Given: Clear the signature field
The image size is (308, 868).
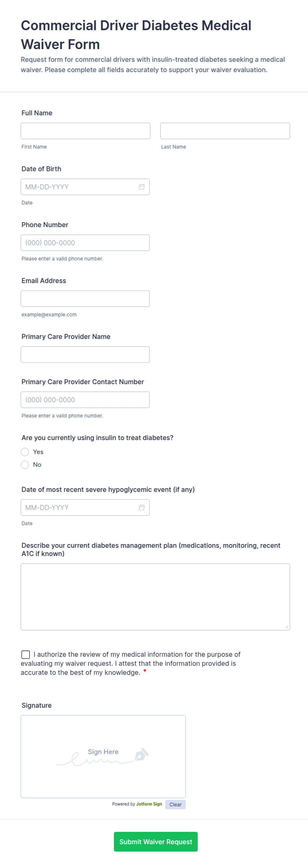Looking at the screenshot, I should pos(176,804).
